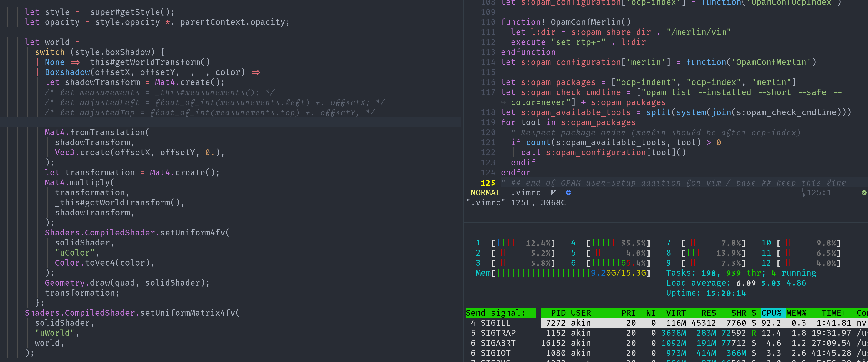Click the NORMAL mode indicator
The height and width of the screenshot is (362, 868).
coord(485,193)
